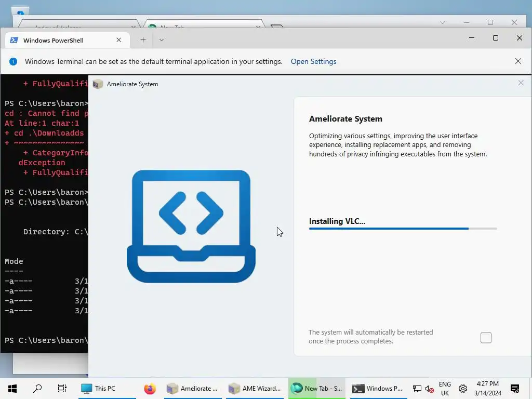532x399 pixels.
Task: Maximize the Windows Terminal window
Action: tap(495, 38)
